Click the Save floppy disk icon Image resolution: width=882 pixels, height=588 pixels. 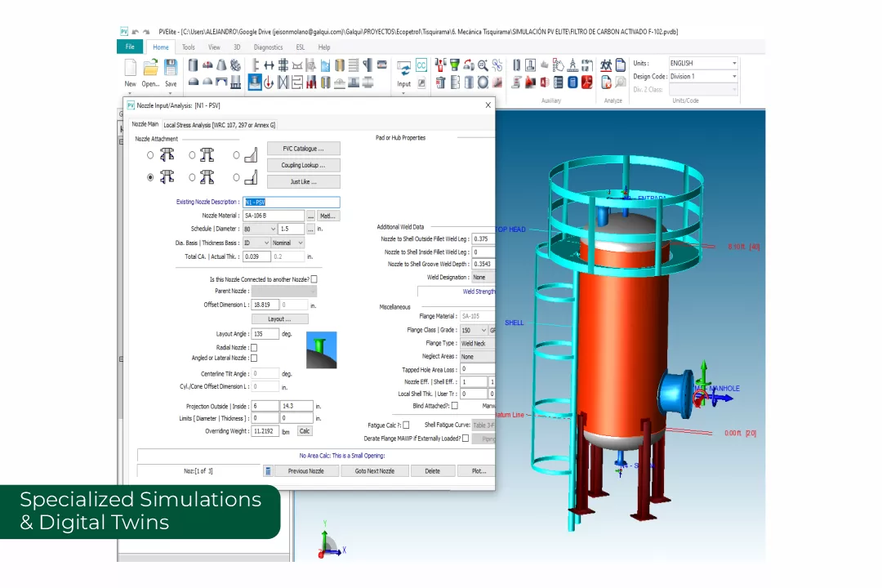tap(171, 67)
